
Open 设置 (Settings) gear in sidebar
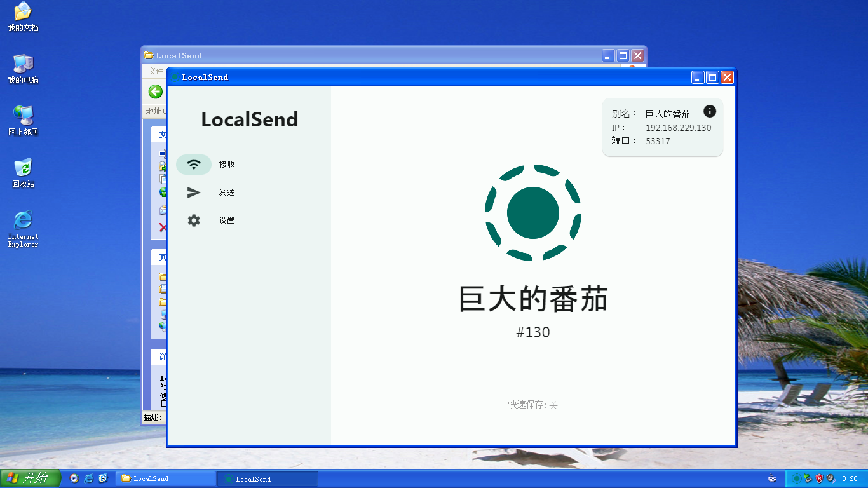194,220
